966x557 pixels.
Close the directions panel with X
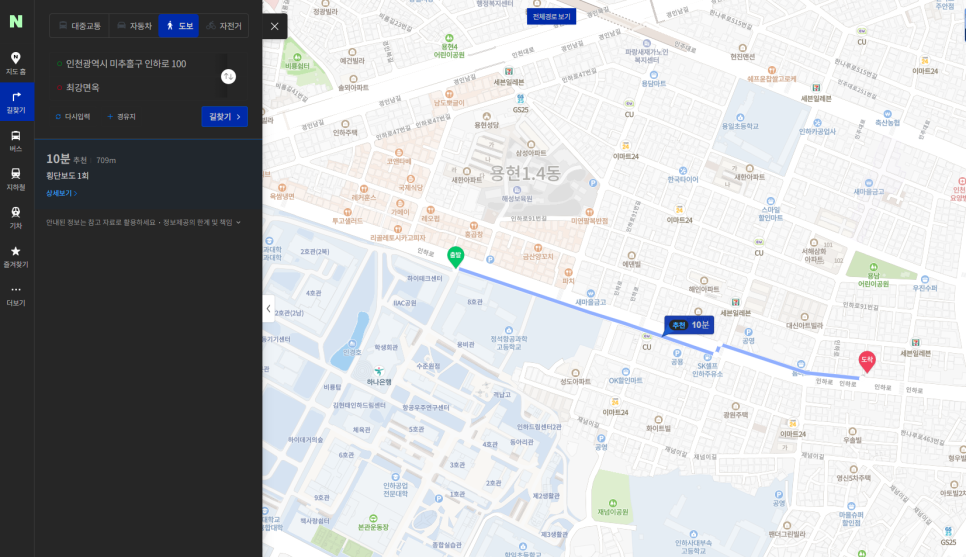click(275, 26)
